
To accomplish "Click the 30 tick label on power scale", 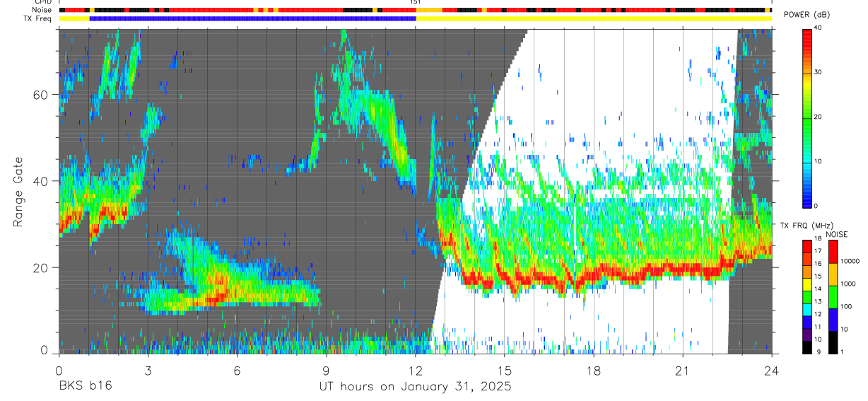I will point(819,73).
